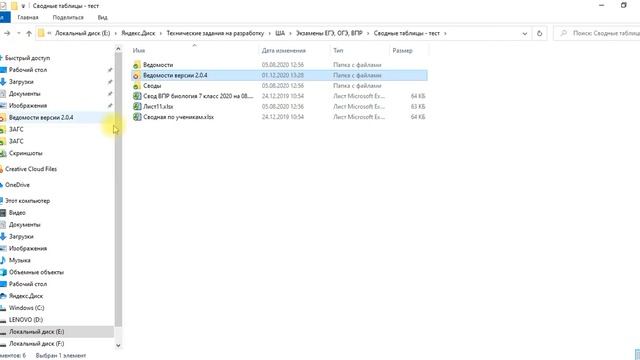Viewport: 640px width, 360px height.
Task: Select Этот компьютер in navigation pane
Action: coord(27,201)
